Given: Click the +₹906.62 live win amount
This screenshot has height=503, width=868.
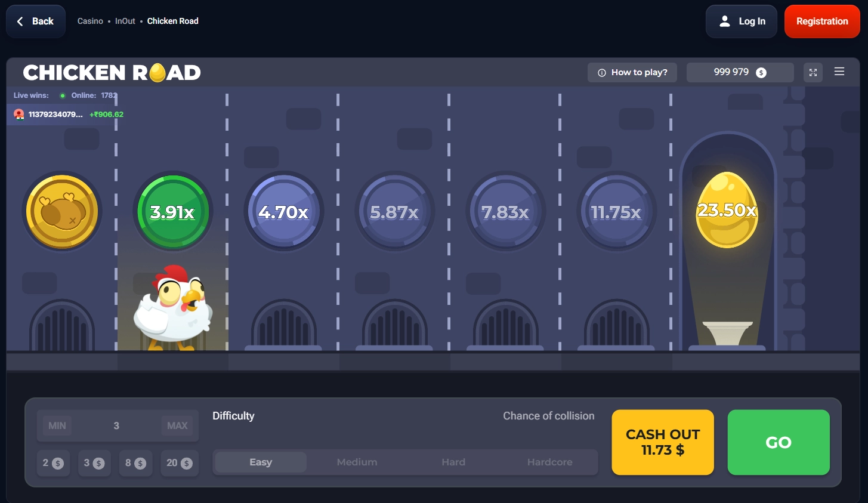Looking at the screenshot, I should [106, 115].
